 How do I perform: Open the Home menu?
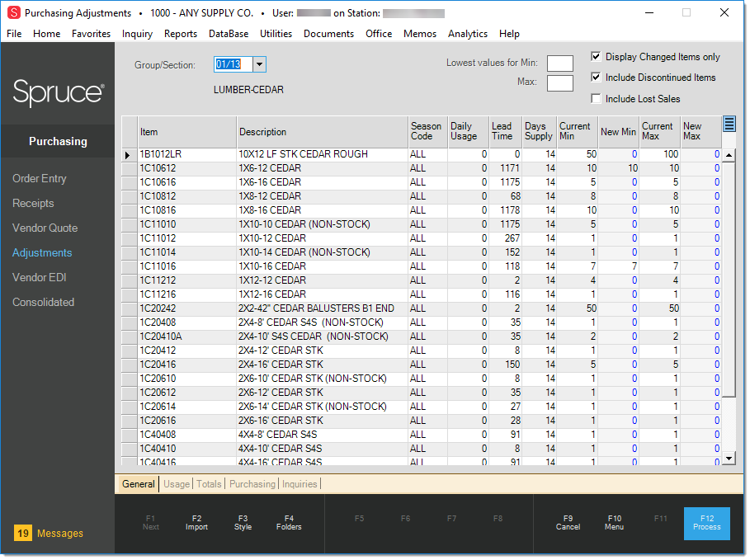tap(46, 34)
